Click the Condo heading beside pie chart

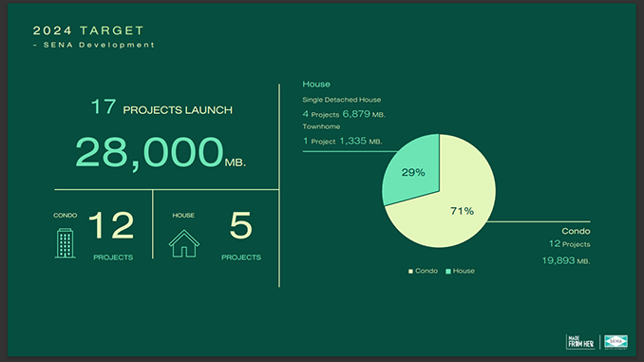[x=576, y=231]
